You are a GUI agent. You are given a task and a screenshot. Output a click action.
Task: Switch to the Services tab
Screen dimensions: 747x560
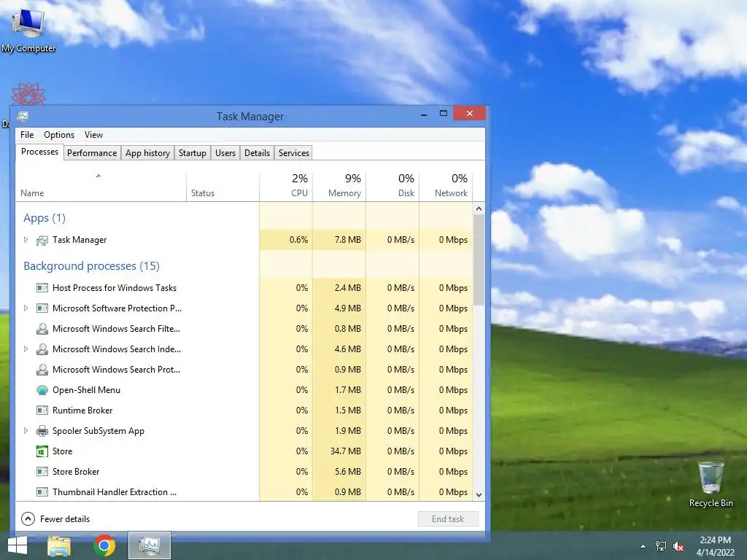294,153
